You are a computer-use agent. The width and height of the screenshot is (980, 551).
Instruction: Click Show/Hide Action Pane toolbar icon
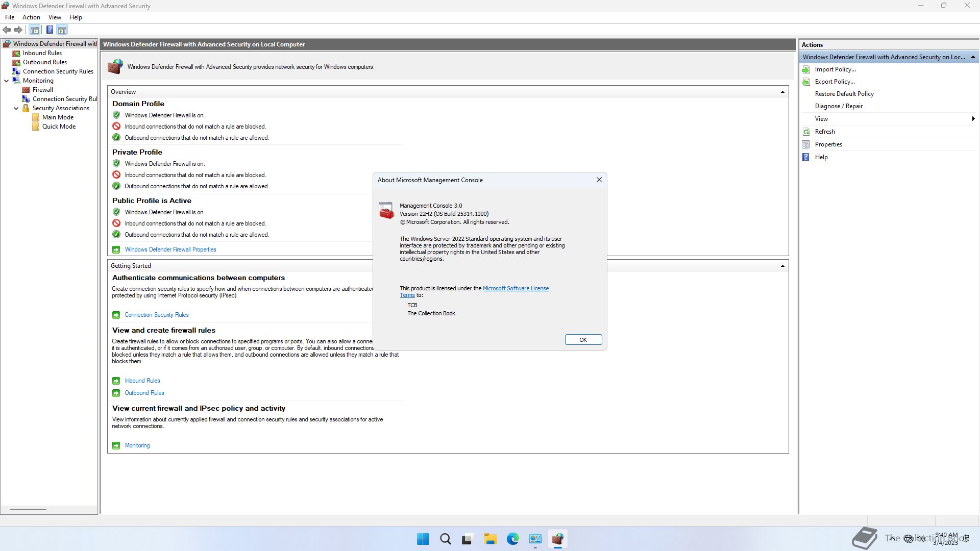tap(62, 30)
